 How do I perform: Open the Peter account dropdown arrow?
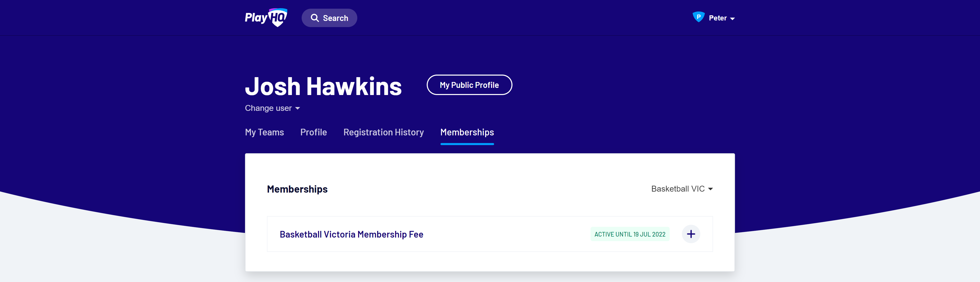pos(732,18)
